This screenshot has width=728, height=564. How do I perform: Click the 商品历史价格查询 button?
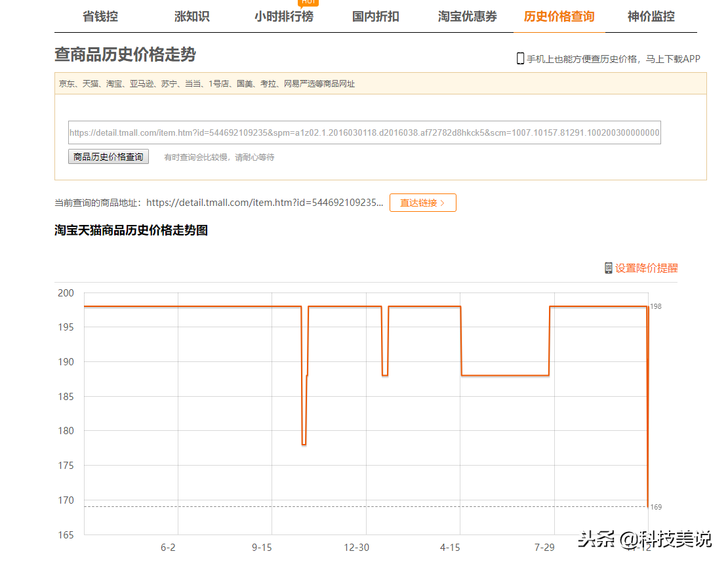point(108,157)
